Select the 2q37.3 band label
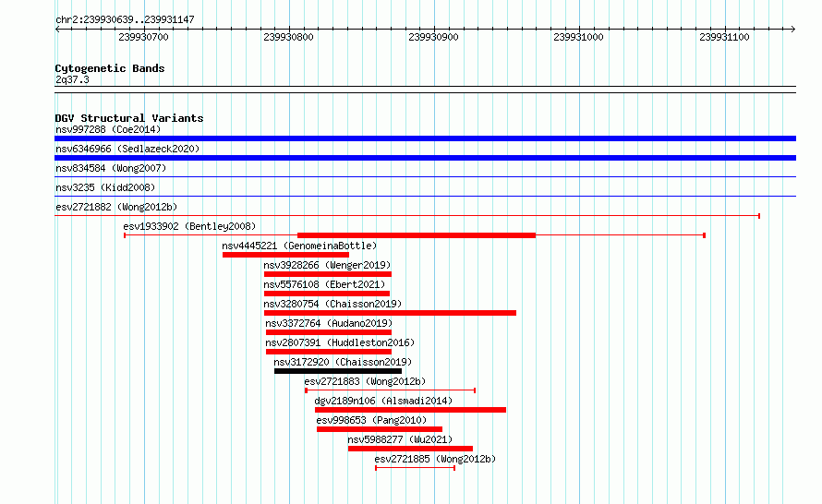 coord(72,79)
